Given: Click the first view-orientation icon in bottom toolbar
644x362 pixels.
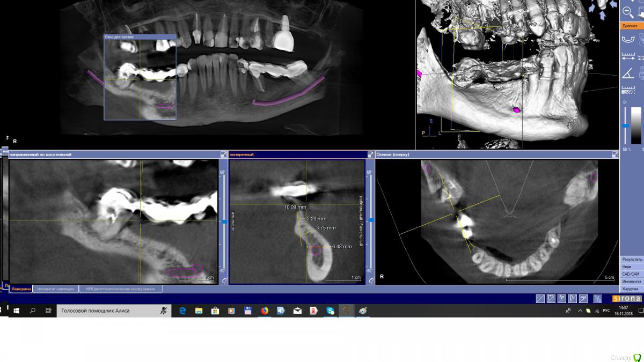Looking at the screenshot, I should (x=540, y=299).
